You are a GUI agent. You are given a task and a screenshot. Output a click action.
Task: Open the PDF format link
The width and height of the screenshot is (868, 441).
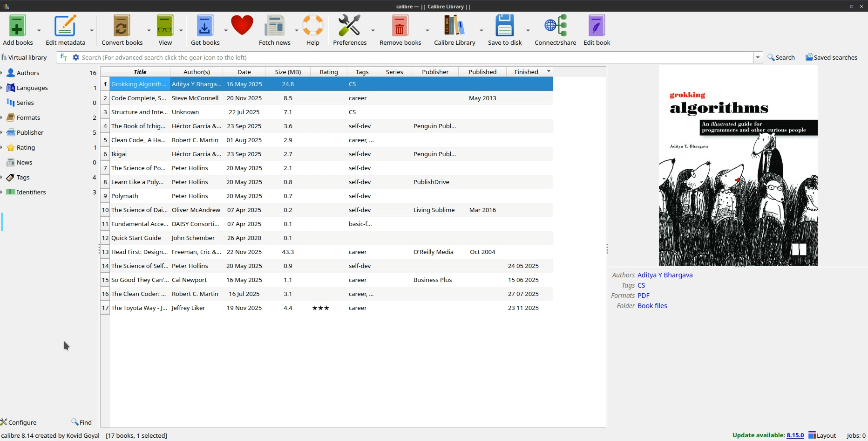pos(644,296)
